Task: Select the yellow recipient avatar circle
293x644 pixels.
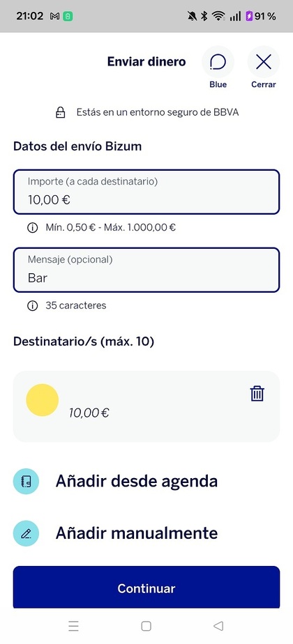Action: pyautogui.click(x=43, y=400)
